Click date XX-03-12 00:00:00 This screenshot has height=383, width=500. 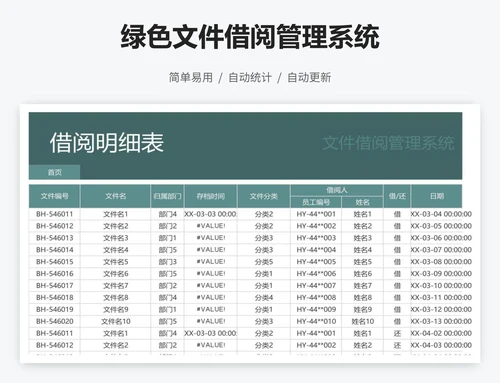pyautogui.click(x=441, y=309)
